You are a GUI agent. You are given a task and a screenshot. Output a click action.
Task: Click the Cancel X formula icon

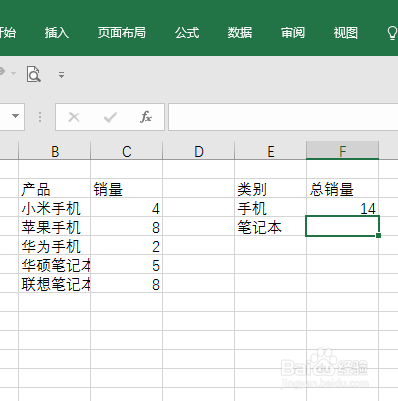[74, 117]
